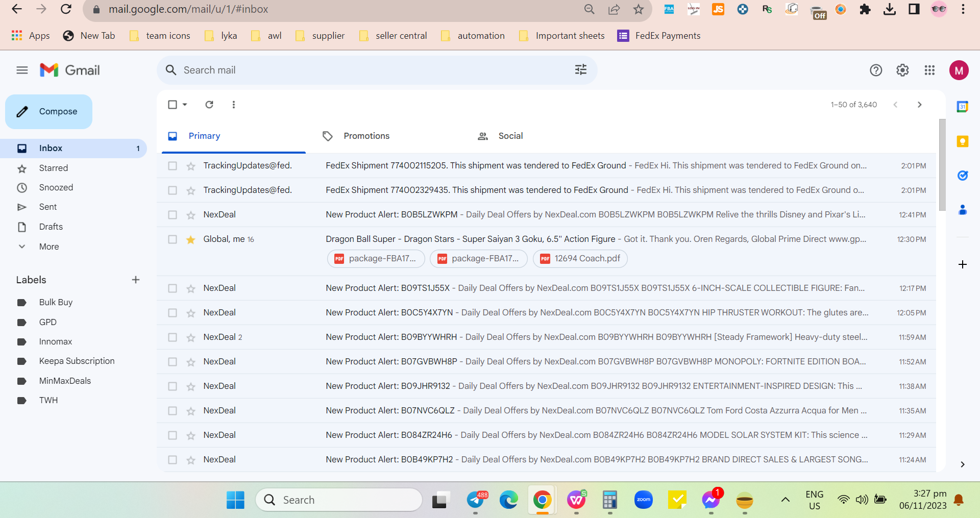This screenshot has height=518, width=980.
Task: Open Gmail Support help icon
Action: (876, 70)
